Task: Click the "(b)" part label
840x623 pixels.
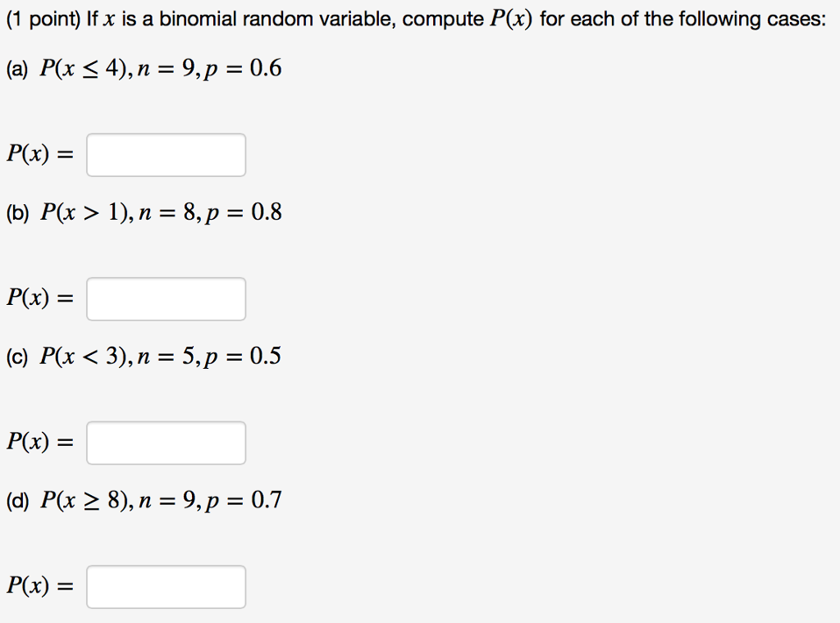Action: coord(18,213)
